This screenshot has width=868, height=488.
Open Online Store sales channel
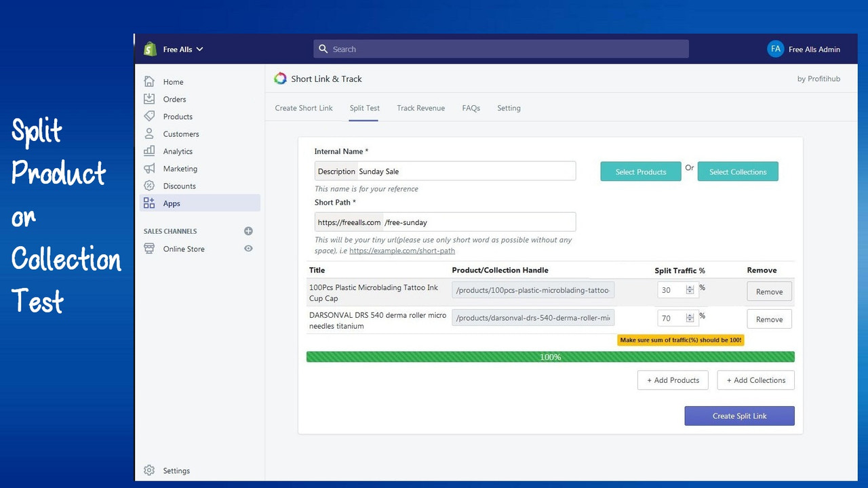tap(184, 249)
